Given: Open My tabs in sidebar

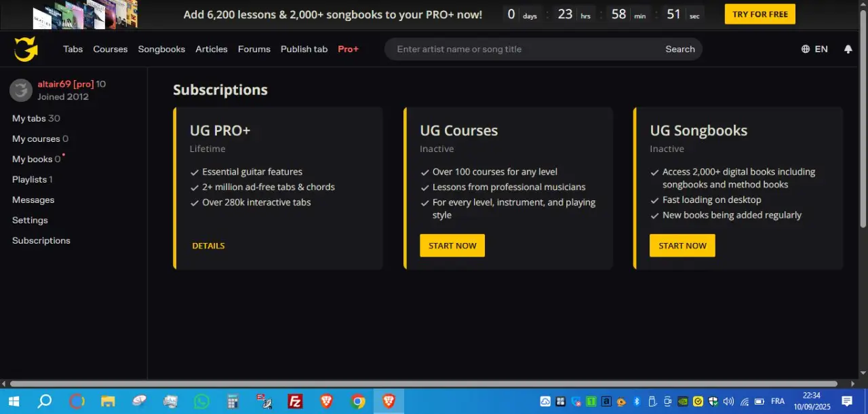Looking at the screenshot, I should (36, 118).
